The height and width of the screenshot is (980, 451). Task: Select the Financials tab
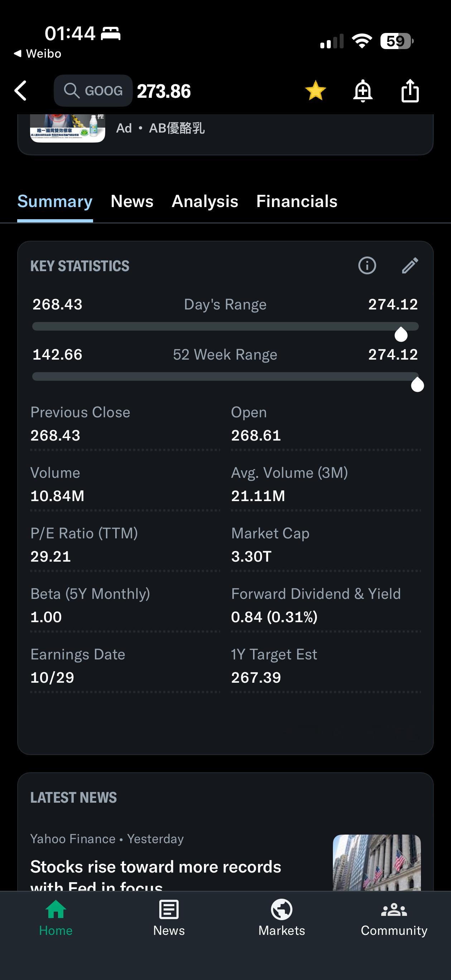tap(297, 201)
